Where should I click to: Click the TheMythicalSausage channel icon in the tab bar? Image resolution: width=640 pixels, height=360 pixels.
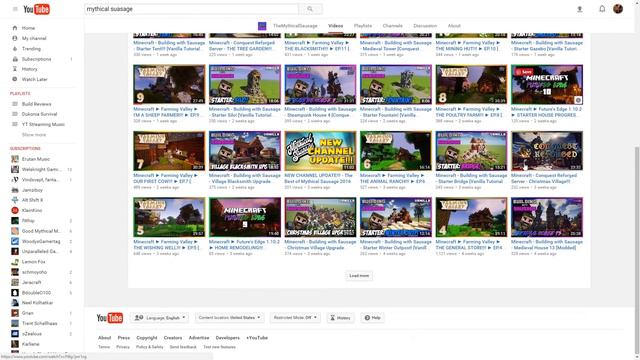click(x=262, y=26)
